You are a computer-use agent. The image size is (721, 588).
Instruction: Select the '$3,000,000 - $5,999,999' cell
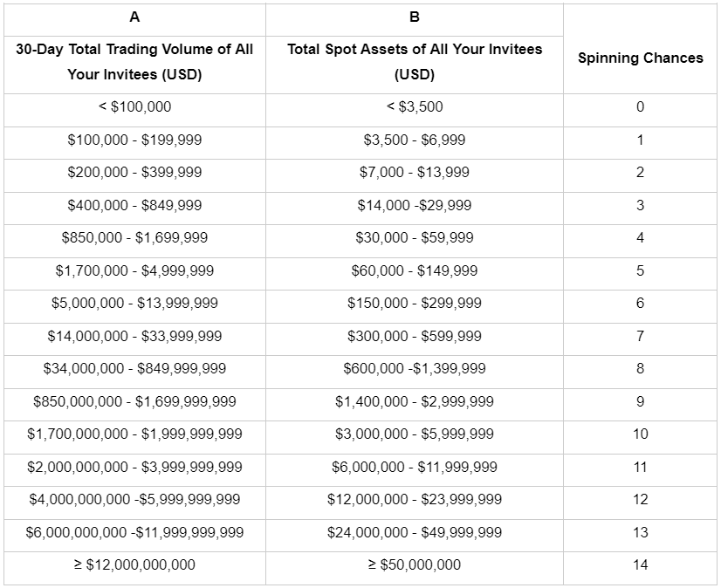pos(415,434)
